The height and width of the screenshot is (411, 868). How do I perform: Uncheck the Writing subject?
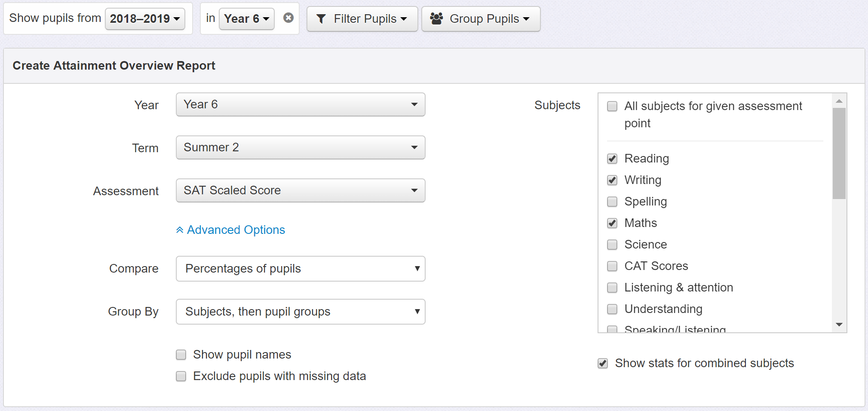coord(612,180)
